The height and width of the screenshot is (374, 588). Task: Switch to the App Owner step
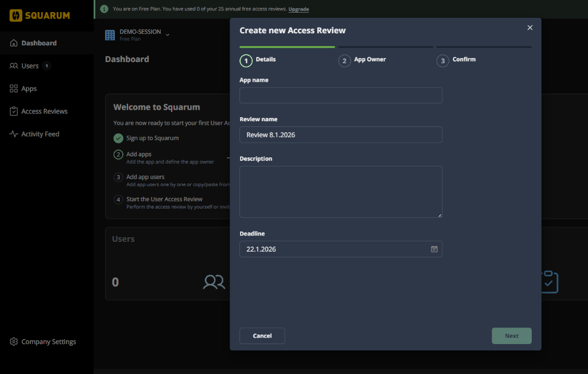point(369,60)
